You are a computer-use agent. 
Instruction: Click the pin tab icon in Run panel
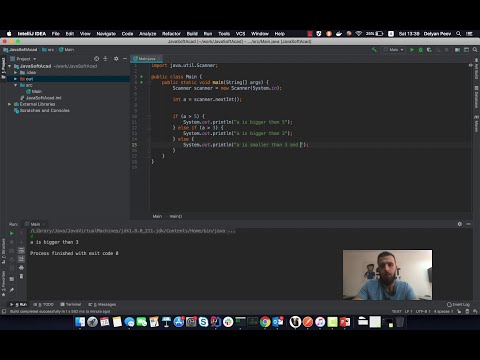12,290
